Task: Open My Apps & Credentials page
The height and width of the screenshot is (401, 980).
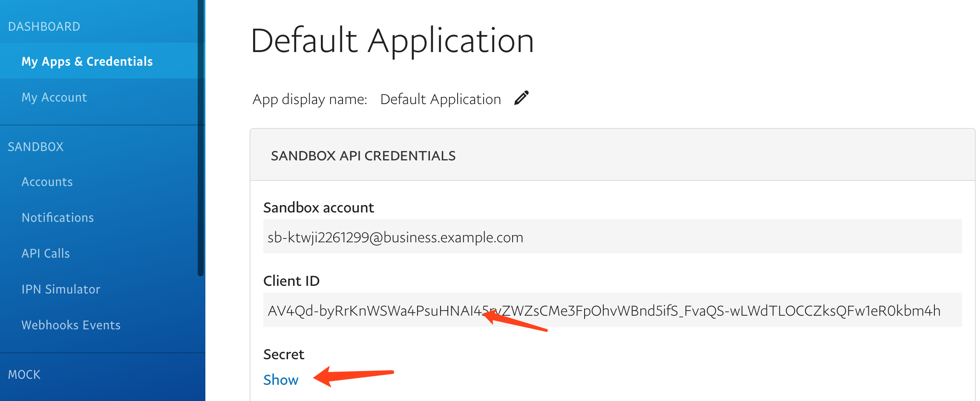Action: click(87, 61)
